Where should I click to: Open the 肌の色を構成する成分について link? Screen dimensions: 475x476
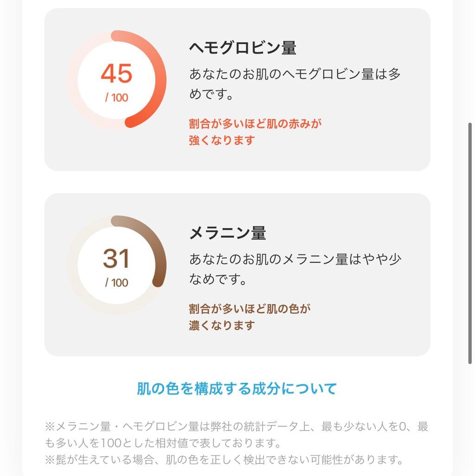[237, 388]
